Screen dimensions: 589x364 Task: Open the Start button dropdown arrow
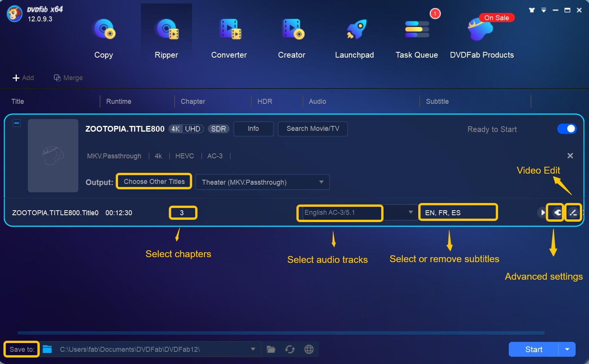pos(567,350)
